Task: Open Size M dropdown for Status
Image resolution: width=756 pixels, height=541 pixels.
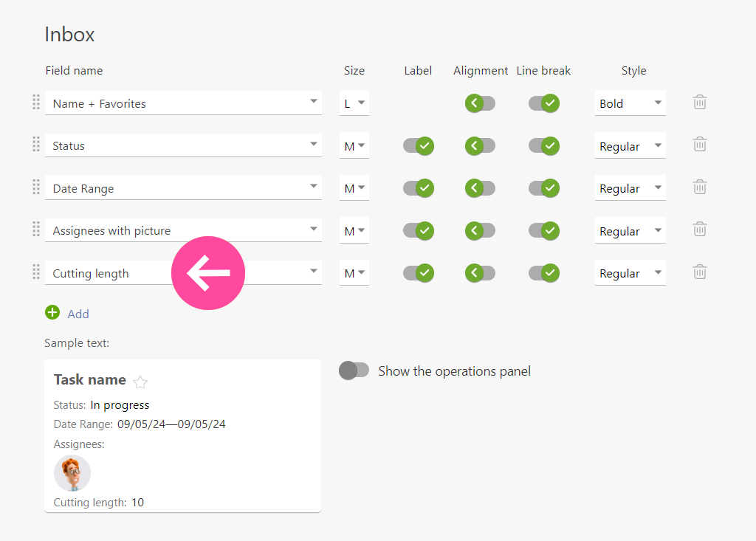Action: [x=354, y=145]
